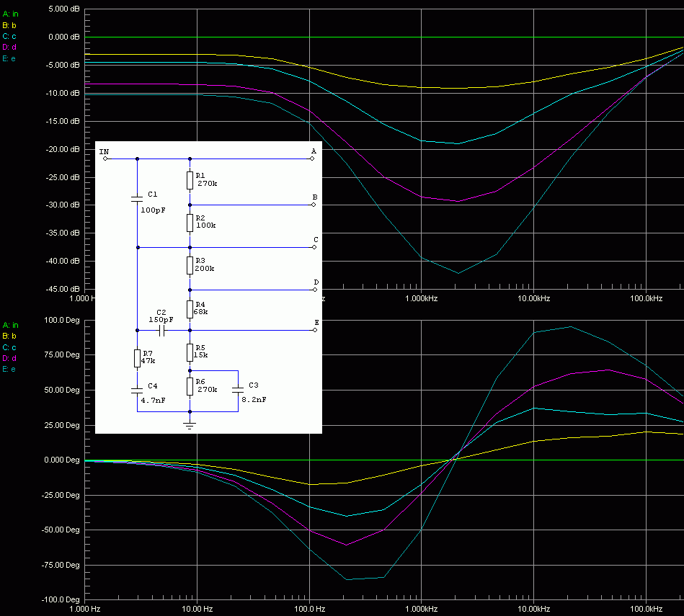Pick output terminal C in the schematic
The height and width of the screenshot is (616, 684).
click(314, 247)
